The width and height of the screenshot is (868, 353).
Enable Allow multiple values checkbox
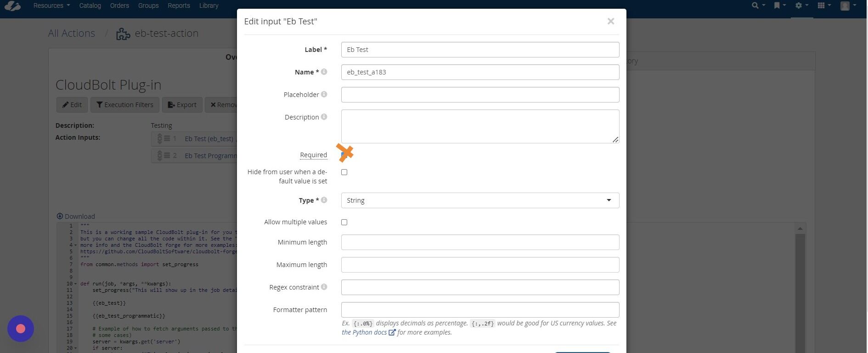[344, 222]
